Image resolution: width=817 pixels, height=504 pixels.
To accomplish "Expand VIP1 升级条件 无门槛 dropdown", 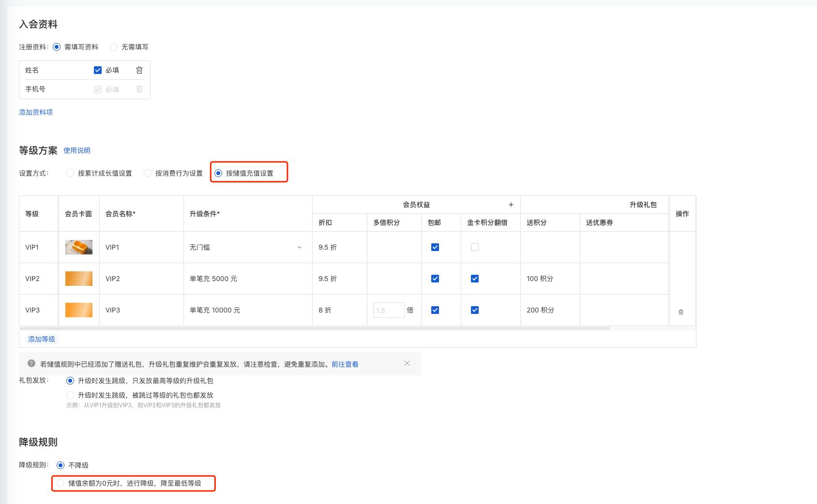I will (246, 247).
